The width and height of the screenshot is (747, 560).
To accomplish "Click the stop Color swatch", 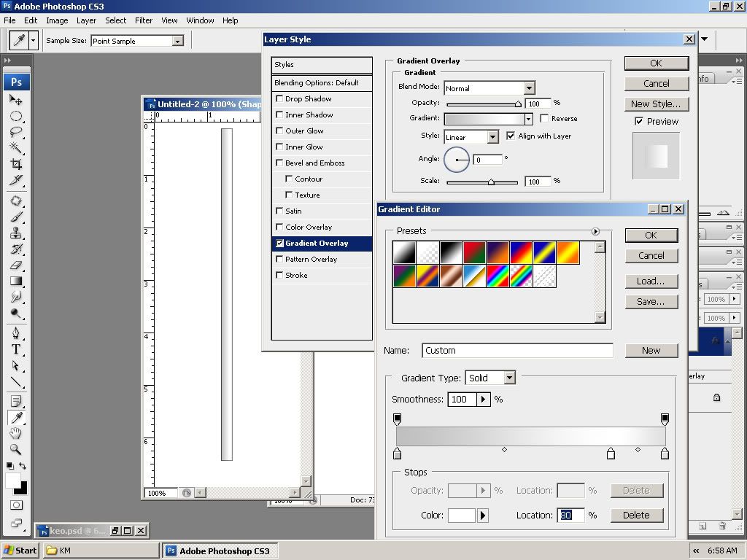I will click(x=462, y=516).
